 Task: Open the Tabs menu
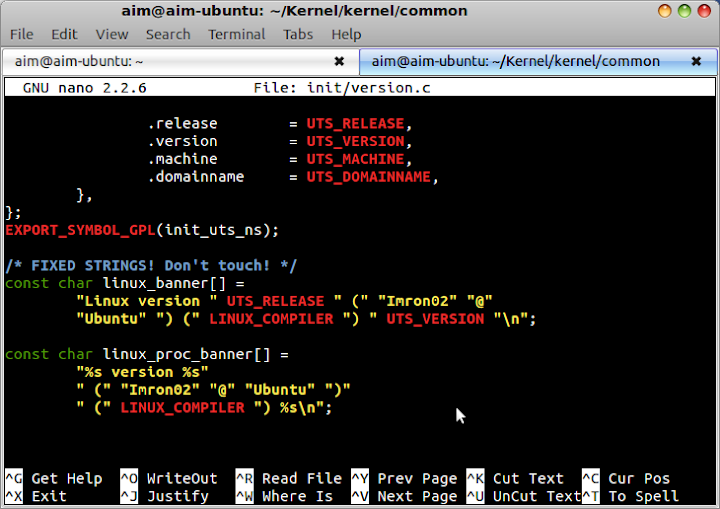(x=298, y=34)
